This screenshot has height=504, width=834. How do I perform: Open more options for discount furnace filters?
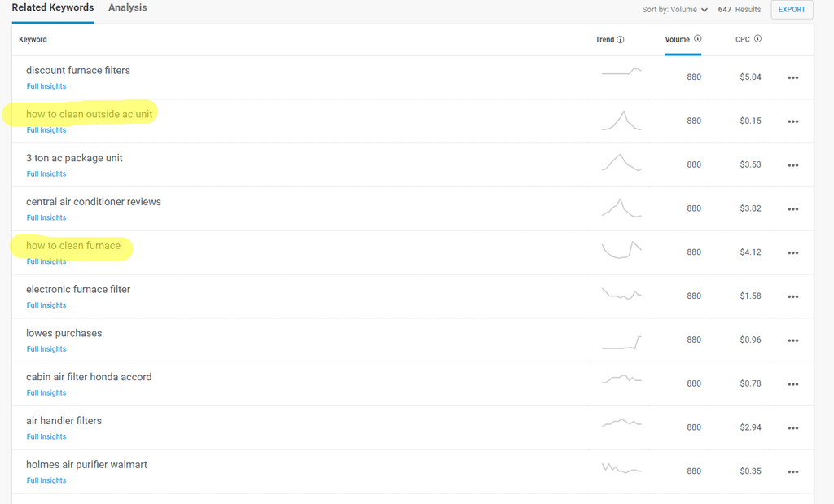[x=792, y=77]
